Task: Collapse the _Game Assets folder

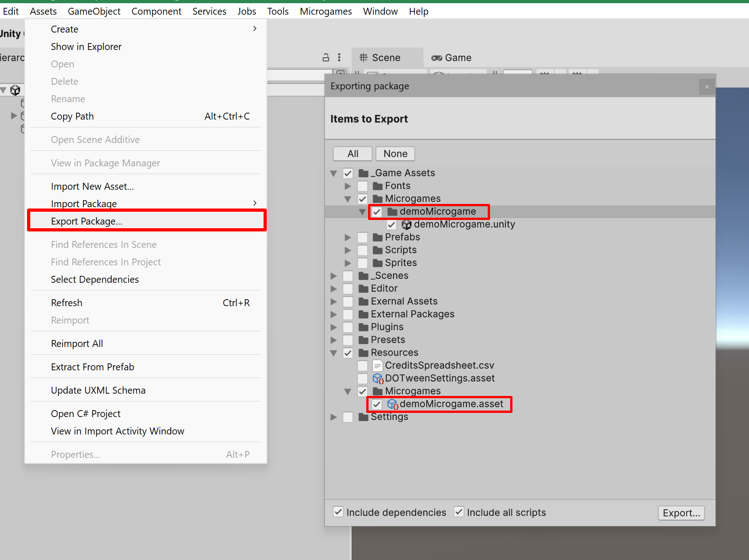Action: tap(334, 173)
